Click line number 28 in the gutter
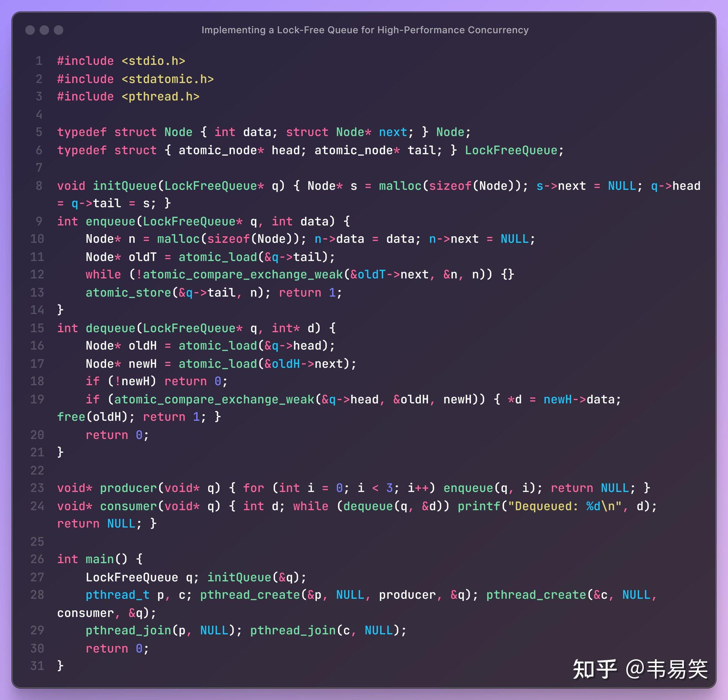This screenshot has width=728, height=700. (x=37, y=594)
